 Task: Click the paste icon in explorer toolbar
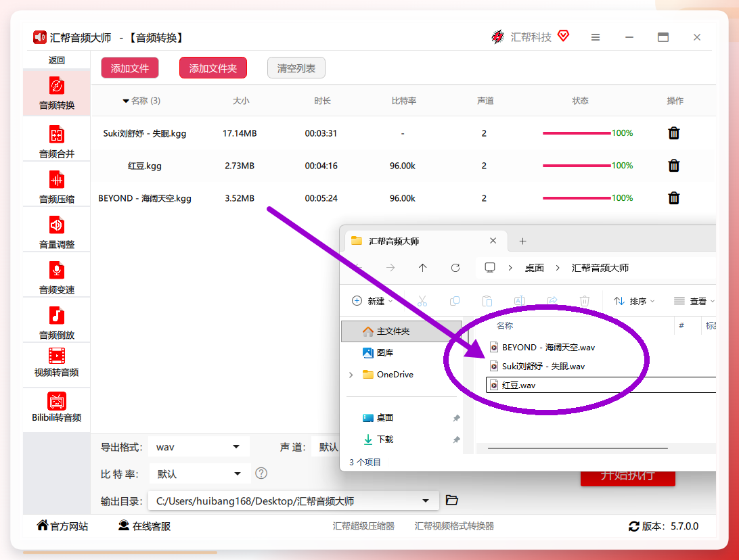487,301
